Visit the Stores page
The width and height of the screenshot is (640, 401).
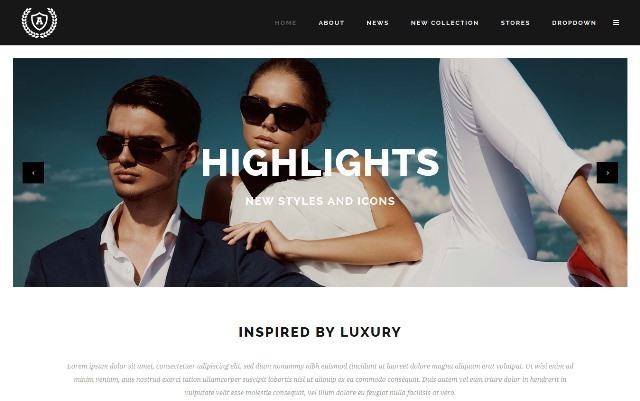[x=515, y=23]
